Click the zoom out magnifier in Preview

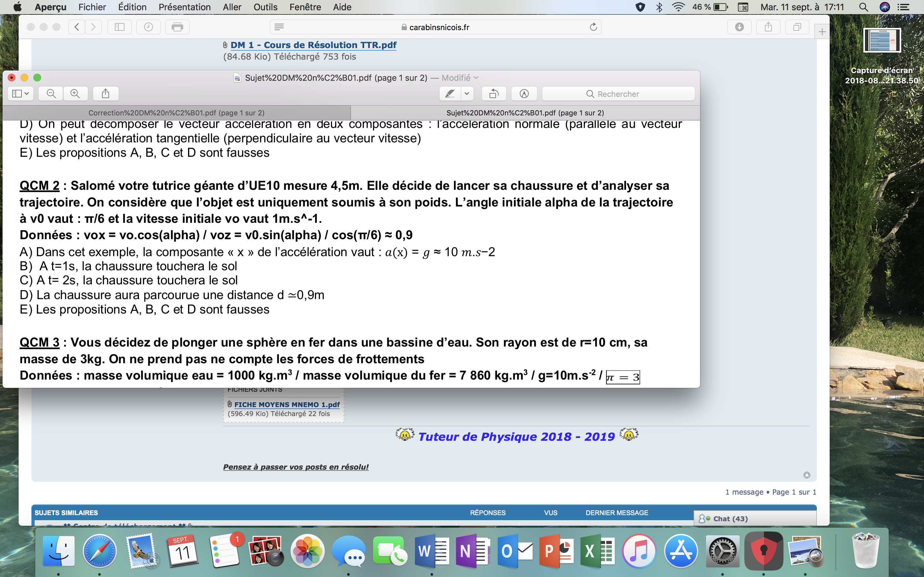(x=51, y=94)
